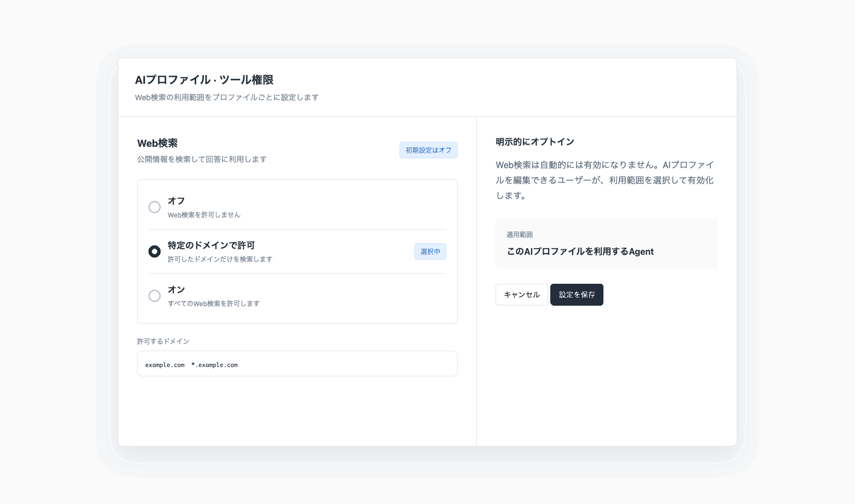The image size is (855, 504).
Task: Click the 特定のドメインで許可 option label
Action: (212, 245)
